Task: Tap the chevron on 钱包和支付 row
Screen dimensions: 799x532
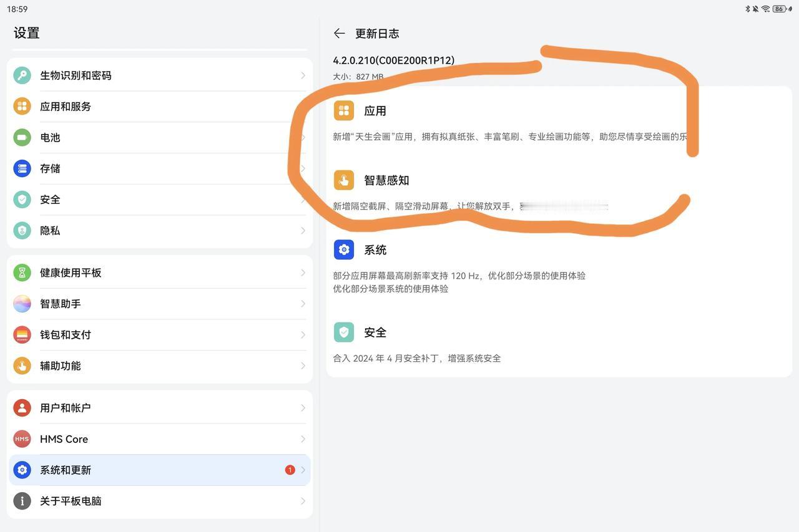Action: pyautogui.click(x=303, y=335)
